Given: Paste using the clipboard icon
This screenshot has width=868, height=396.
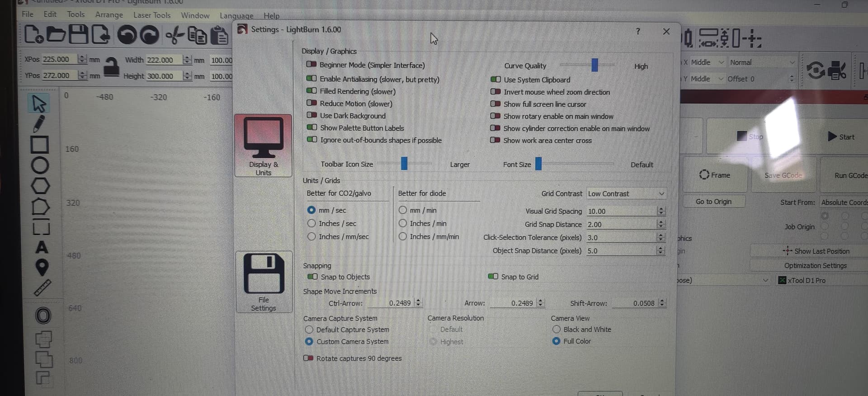Looking at the screenshot, I should 219,35.
